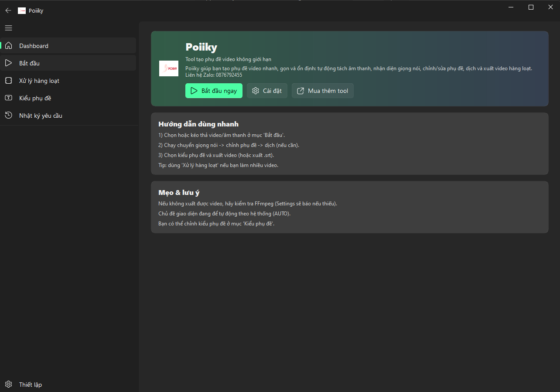Click the home icon beside Dashboard
This screenshot has width=560, height=392.
point(9,46)
